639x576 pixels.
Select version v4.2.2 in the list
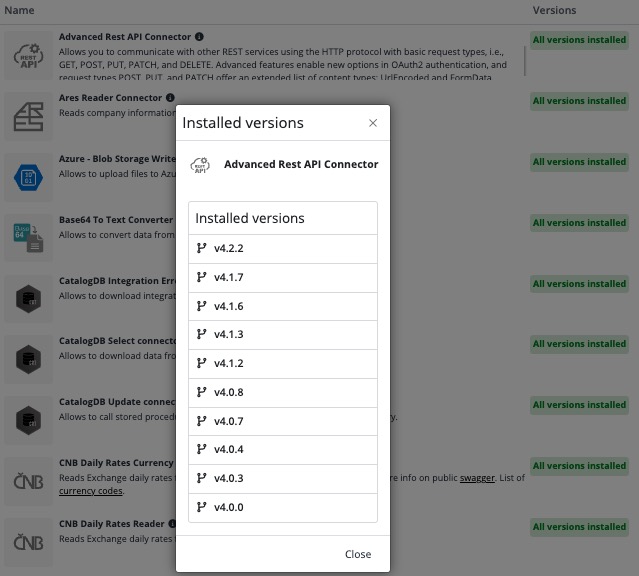[282, 249]
